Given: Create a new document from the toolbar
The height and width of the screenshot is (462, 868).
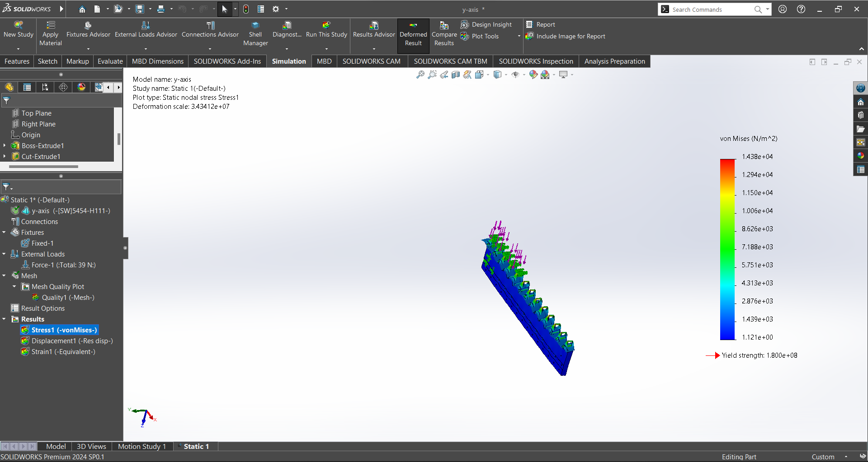Looking at the screenshot, I should [97, 9].
